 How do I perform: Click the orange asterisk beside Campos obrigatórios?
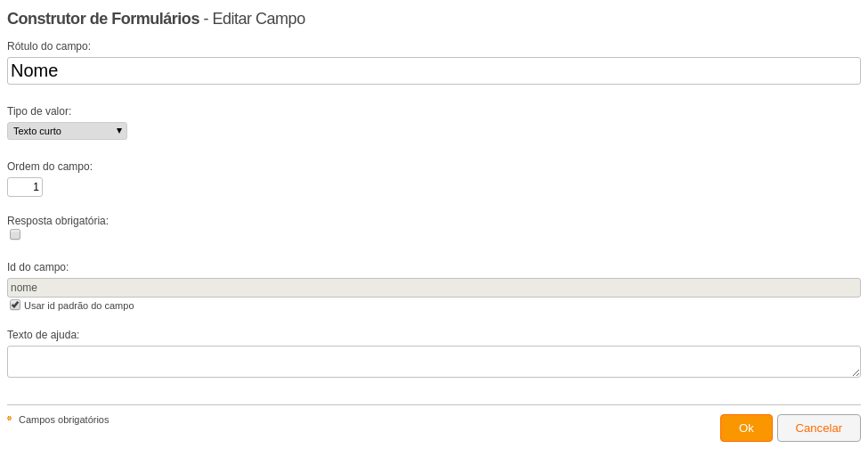[x=10, y=419]
